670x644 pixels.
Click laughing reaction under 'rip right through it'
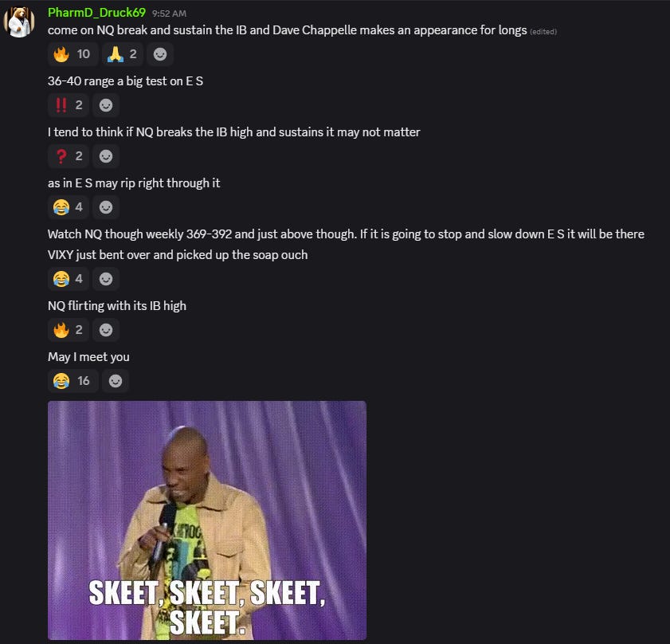coord(69,207)
